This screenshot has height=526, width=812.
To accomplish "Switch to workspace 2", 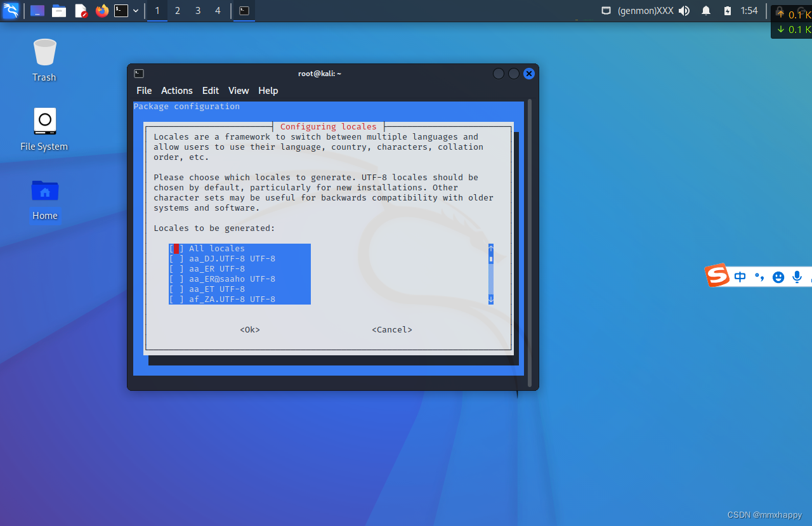I will [x=178, y=11].
